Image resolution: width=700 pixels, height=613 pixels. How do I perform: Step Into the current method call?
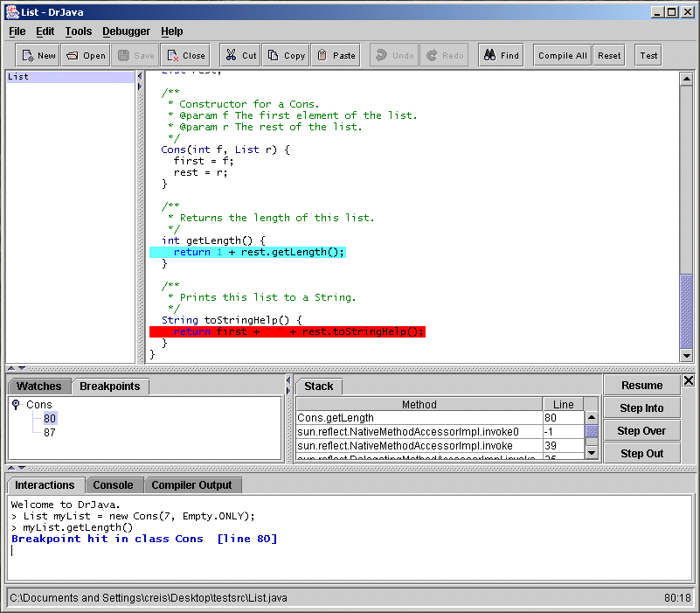coord(642,408)
